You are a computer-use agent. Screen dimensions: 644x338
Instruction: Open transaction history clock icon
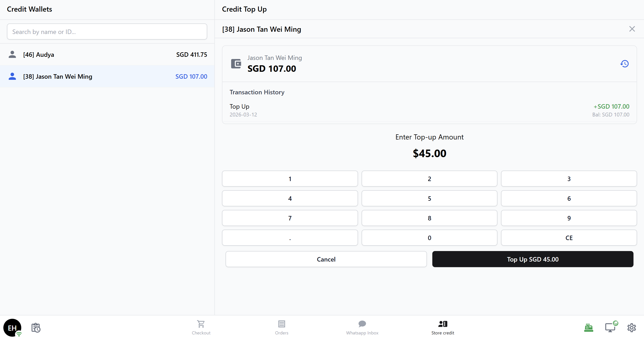click(624, 64)
